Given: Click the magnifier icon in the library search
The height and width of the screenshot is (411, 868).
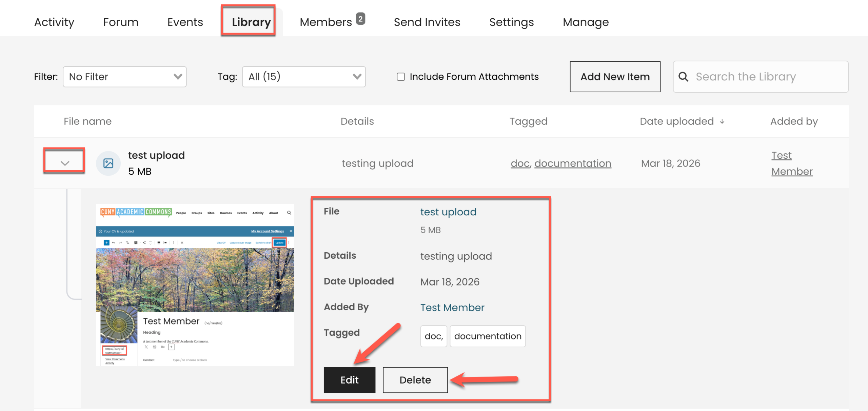Looking at the screenshot, I should [x=683, y=77].
